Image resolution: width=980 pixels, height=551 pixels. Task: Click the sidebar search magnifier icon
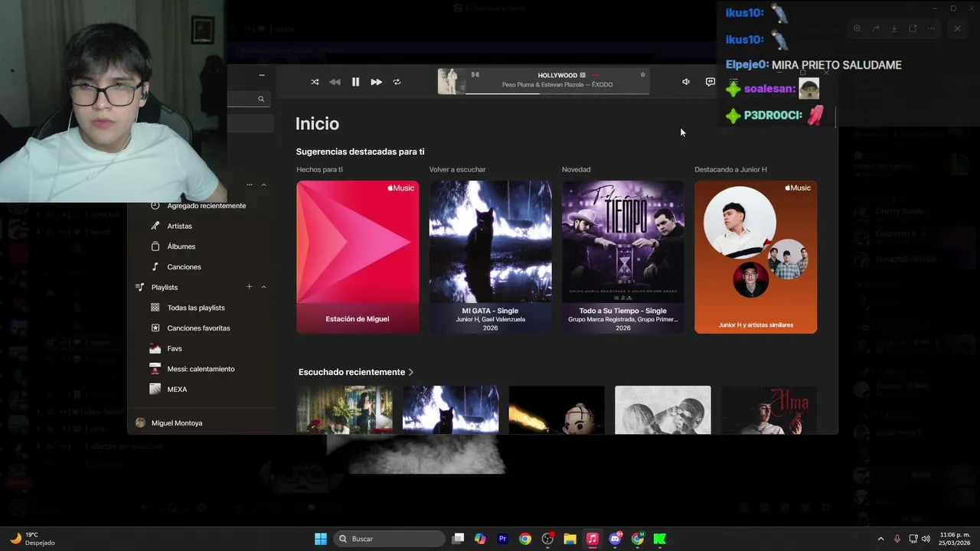261,99
